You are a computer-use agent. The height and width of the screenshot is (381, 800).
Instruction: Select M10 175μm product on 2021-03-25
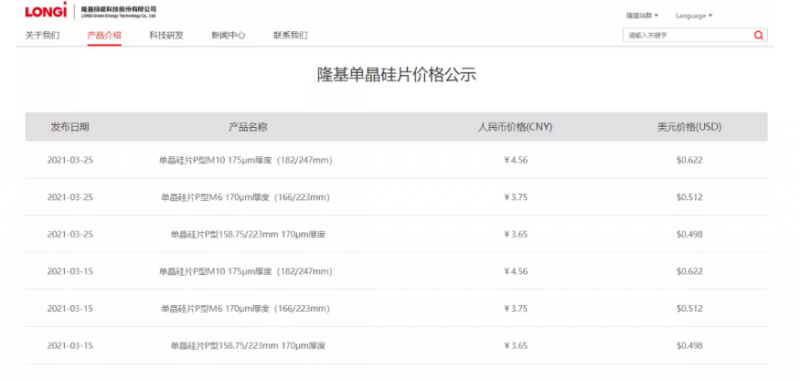(245, 160)
